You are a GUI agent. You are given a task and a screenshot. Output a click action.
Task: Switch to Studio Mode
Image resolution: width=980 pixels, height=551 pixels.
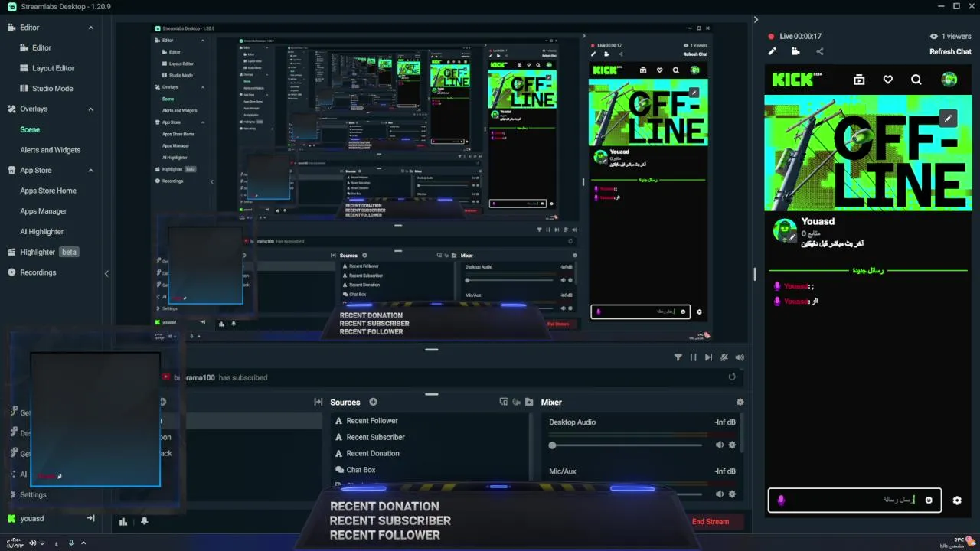(x=53, y=89)
